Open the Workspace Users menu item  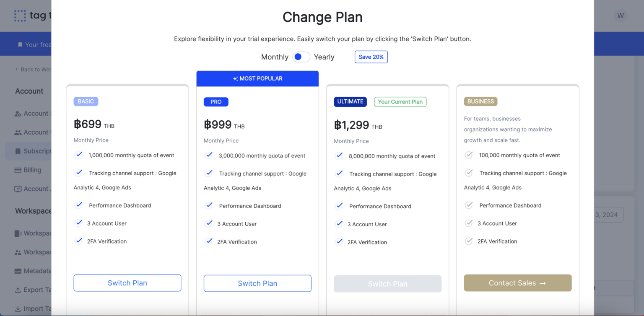click(34, 252)
